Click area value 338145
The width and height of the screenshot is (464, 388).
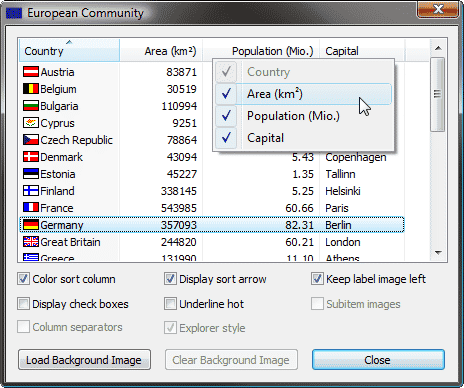pos(179,191)
